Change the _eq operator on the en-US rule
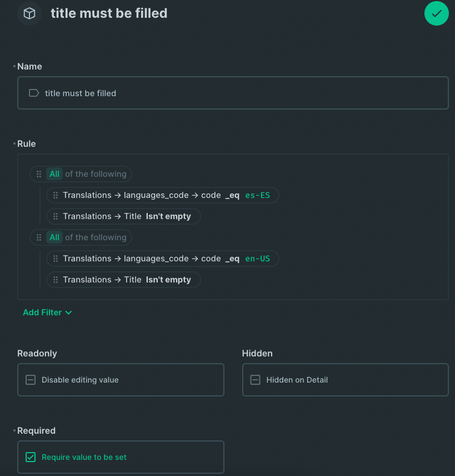Viewport: 455px width, 476px height. tap(232, 259)
